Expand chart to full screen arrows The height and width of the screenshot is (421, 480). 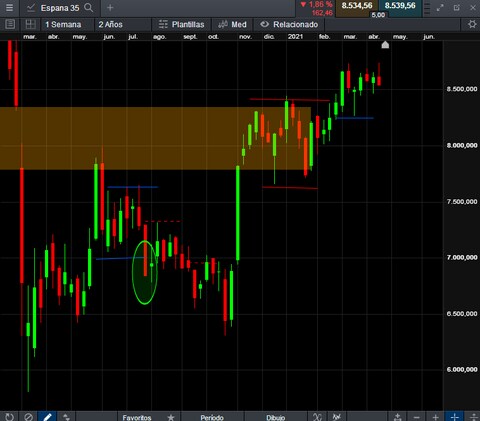click(x=440, y=8)
